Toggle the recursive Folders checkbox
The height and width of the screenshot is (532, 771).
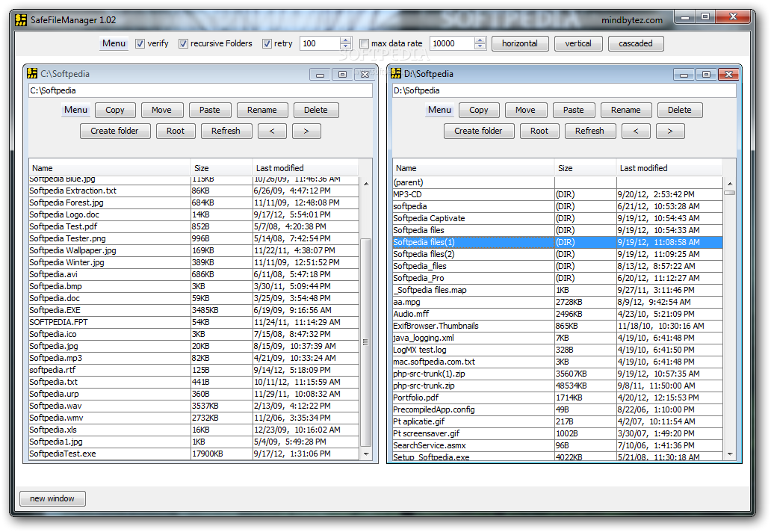[x=183, y=44]
